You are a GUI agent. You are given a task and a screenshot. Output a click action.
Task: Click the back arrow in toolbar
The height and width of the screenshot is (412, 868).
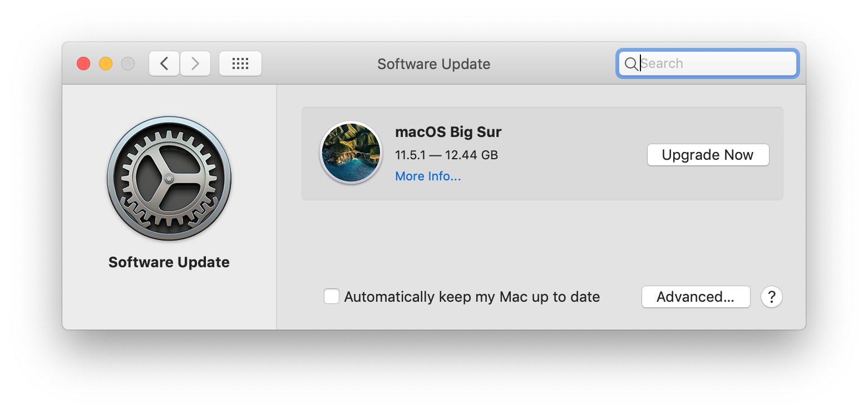pyautogui.click(x=164, y=63)
